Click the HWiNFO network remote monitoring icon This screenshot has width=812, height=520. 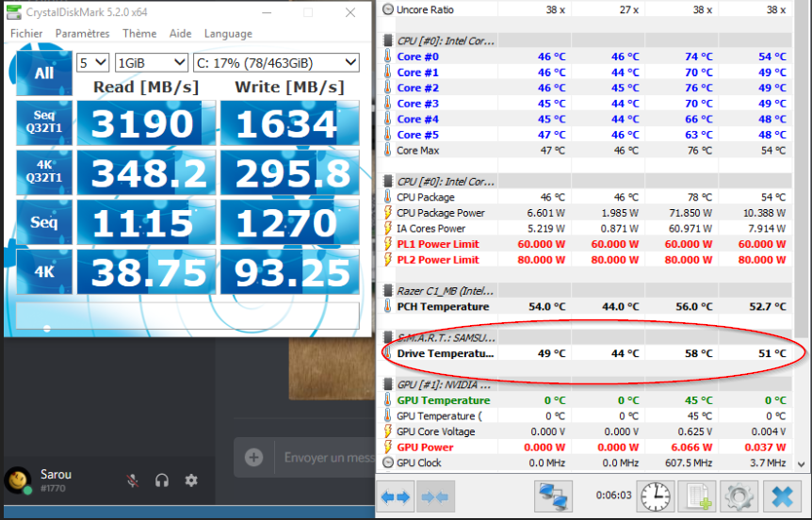(553, 496)
